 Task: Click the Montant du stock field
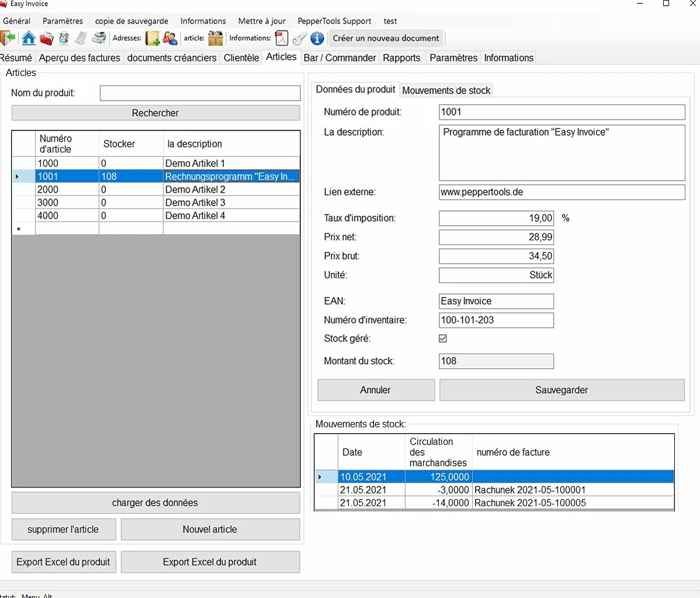(x=497, y=361)
